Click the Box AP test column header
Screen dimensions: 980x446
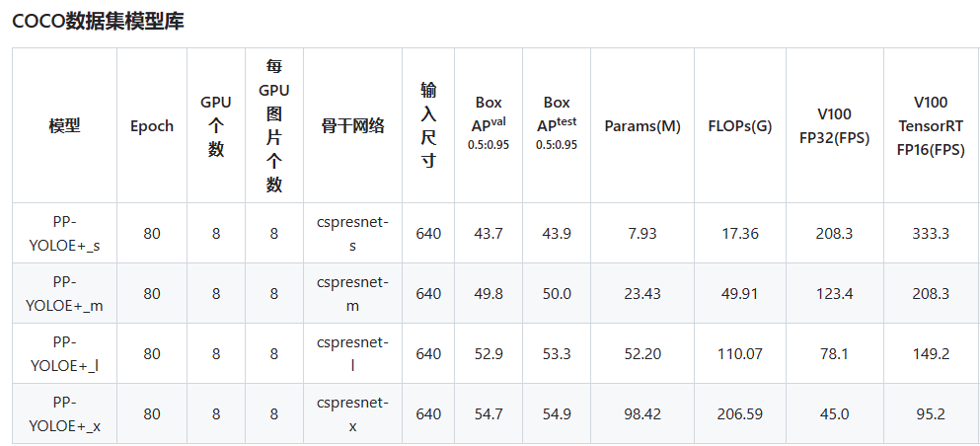tap(557, 125)
